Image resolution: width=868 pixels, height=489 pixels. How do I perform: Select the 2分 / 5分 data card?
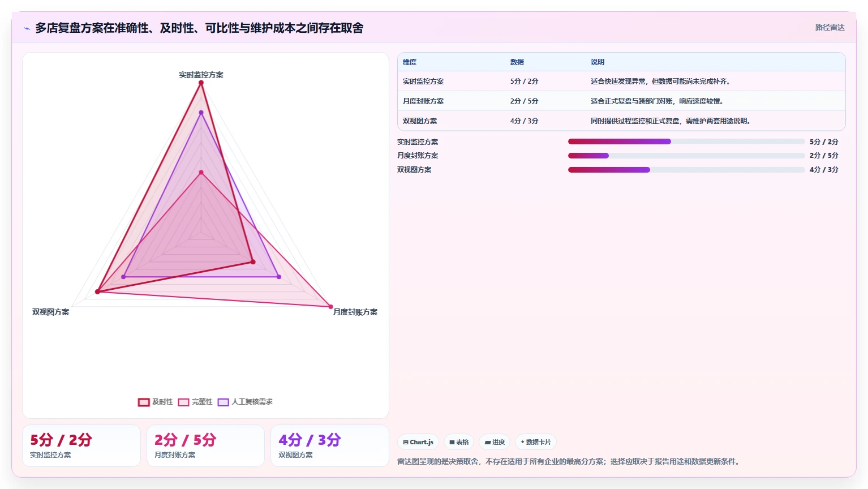tap(206, 446)
